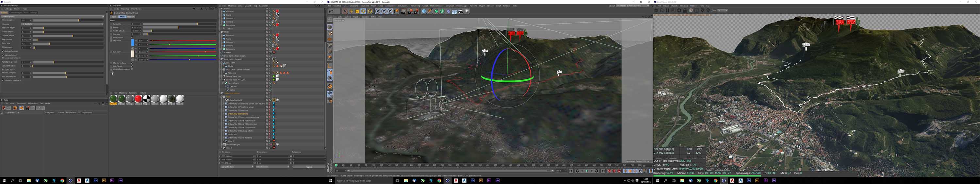Click the Light object icon
980x184 pixels.
tap(467, 11)
